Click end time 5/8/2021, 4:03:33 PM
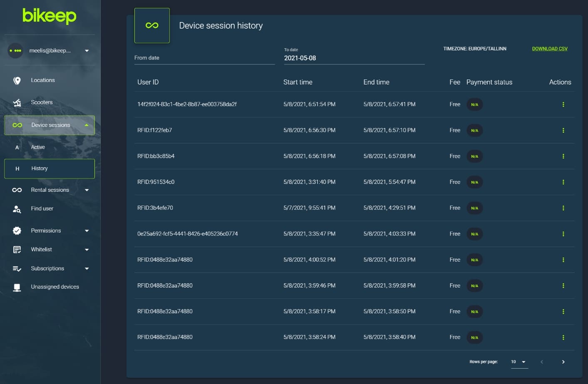The height and width of the screenshot is (384, 588). pyautogui.click(x=390, y=234)
